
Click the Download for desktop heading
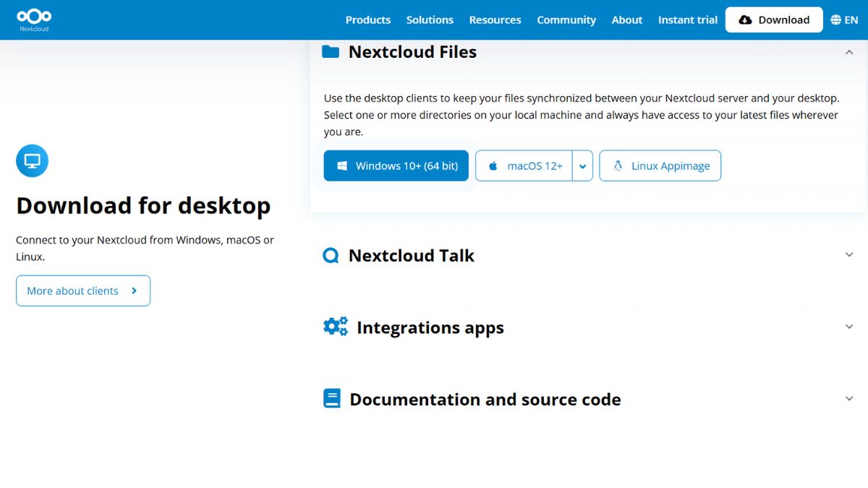click(x=143, y=205)
